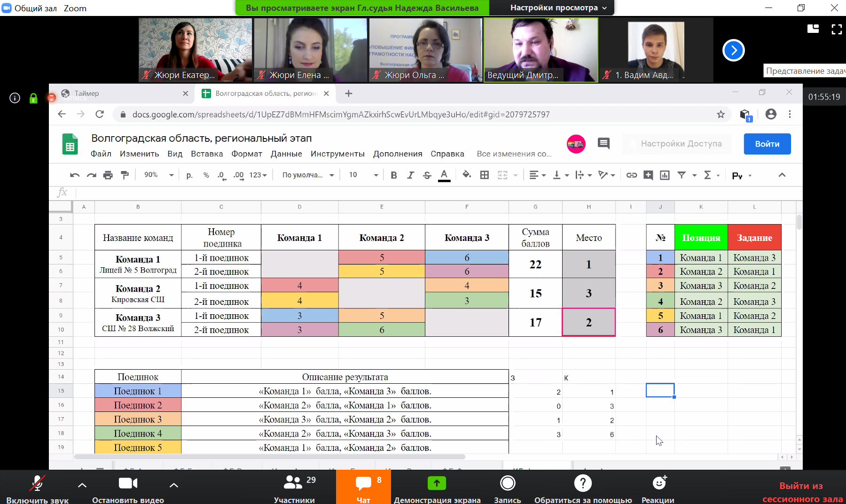
Task: Expand the font size 10 dropdown
Action: pyautogui.click(x=363, y=175)
